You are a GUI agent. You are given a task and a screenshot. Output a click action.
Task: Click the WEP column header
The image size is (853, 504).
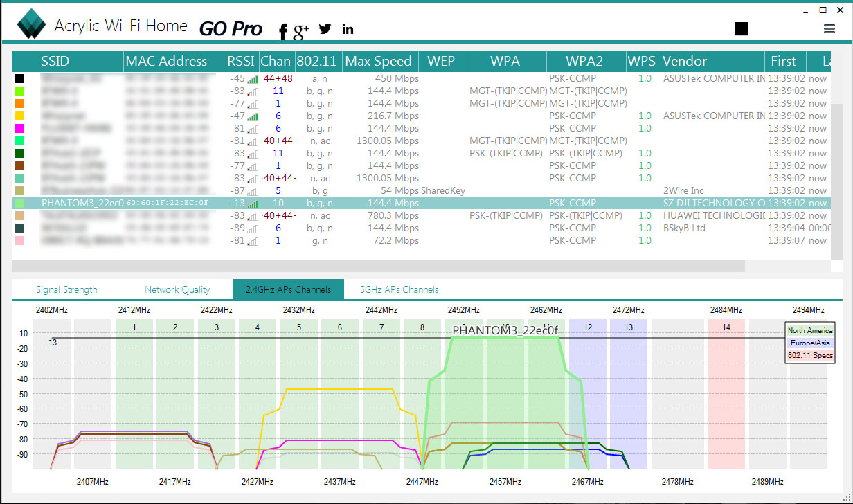point(442,62)
